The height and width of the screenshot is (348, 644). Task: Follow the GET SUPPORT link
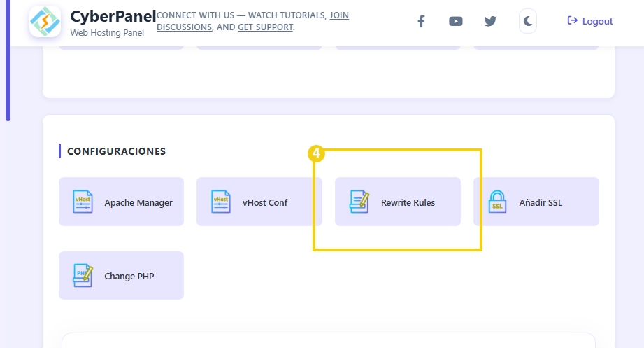[x=265, y=27]
